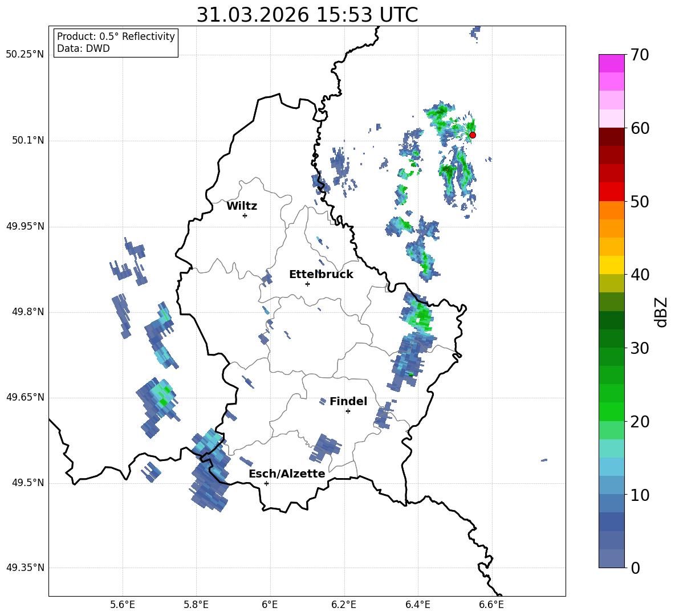This screenshot has width=675, height=616.
Task: Click the 50.25°N latitude label
Action: click(x=25, y=55)
